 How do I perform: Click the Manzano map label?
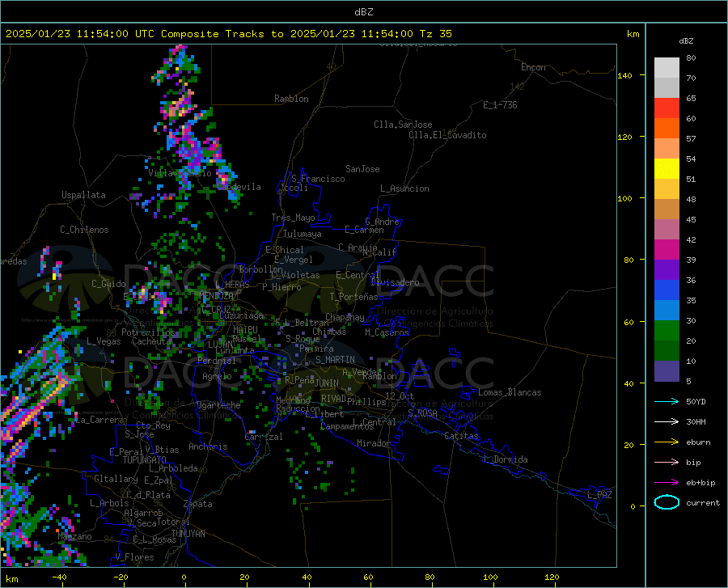click(x=74, y=536)
